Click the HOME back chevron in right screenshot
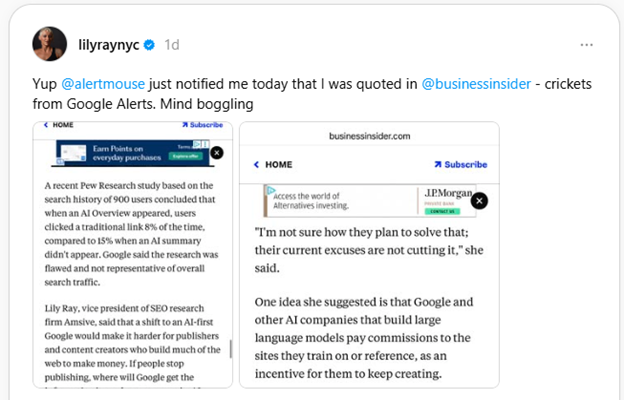624x400 pixels. pyautogui.click(x=256, y=164)
